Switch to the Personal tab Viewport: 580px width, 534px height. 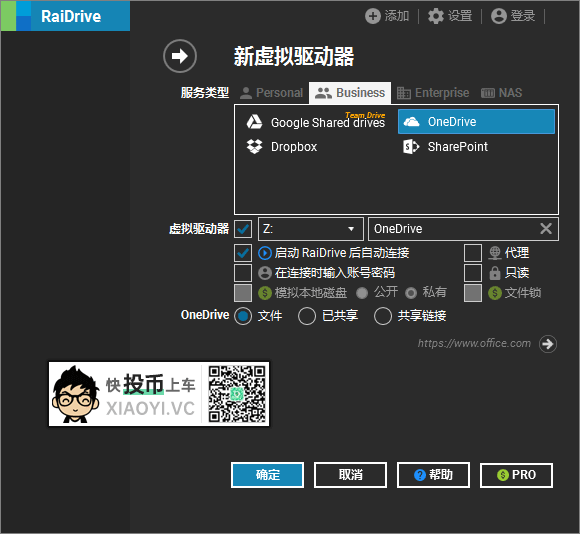point(272,93)
